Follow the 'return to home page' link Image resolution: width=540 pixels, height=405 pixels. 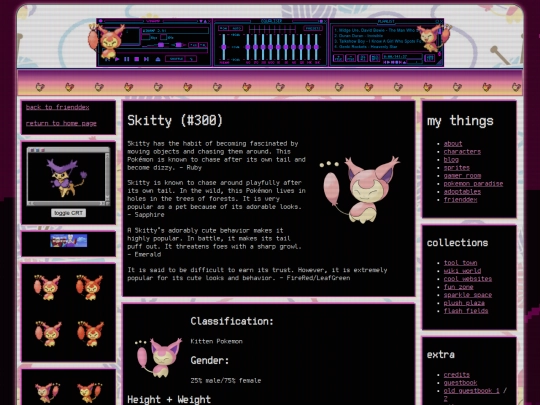(x=61, y=123)
